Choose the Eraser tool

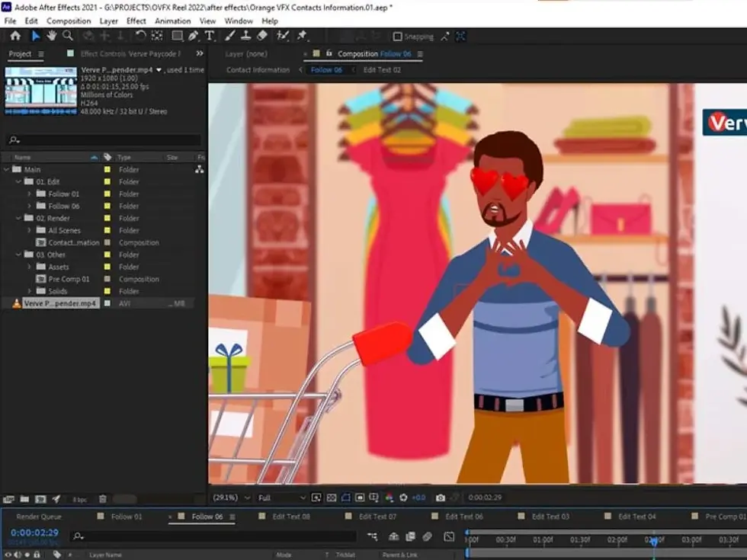[x=262, y=36]
